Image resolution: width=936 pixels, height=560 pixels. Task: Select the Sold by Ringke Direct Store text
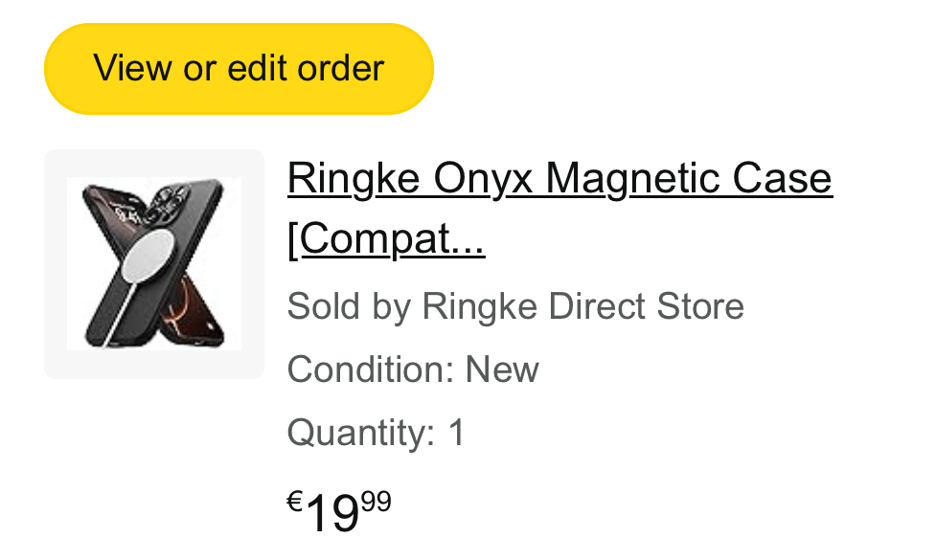coord(515,307)
